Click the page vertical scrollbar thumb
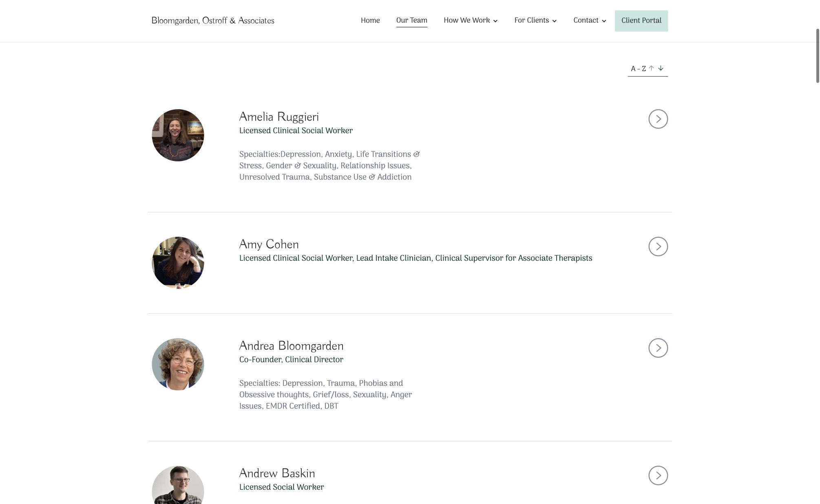 pyautogui.click(x=818, y=56)
